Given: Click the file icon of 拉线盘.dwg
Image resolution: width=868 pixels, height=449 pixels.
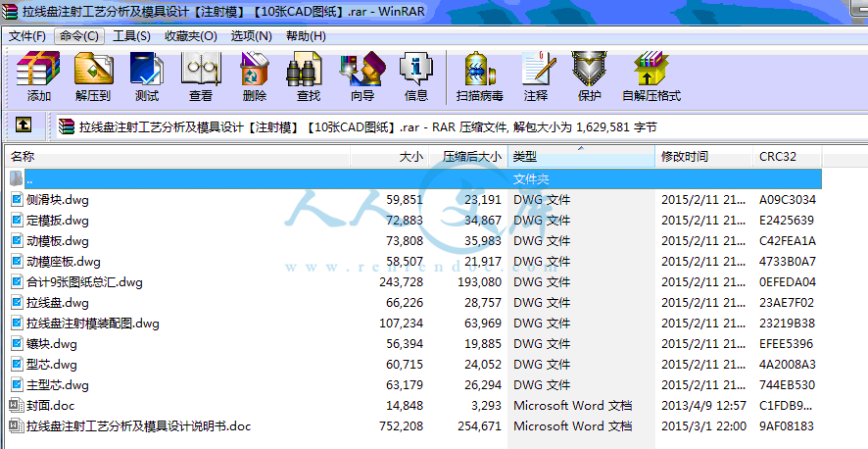Looking at the screenshot, I should [x=18, y=302].
